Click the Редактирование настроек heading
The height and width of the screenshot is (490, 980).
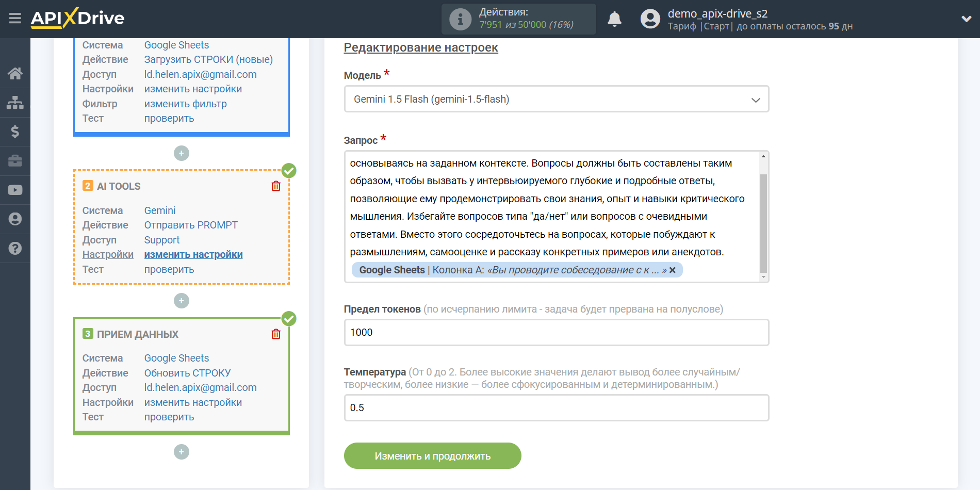(x=421, y=47)
